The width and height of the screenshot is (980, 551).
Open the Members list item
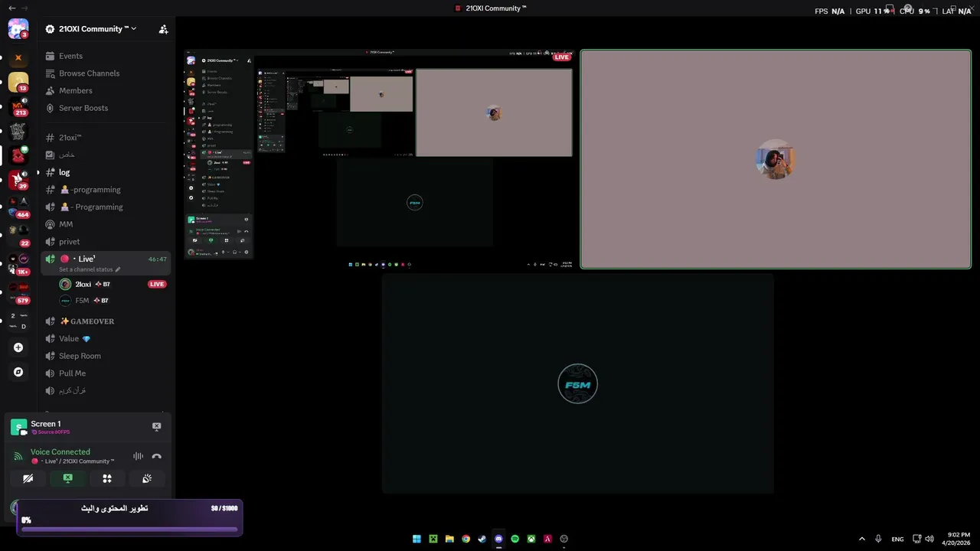(106, 90)
